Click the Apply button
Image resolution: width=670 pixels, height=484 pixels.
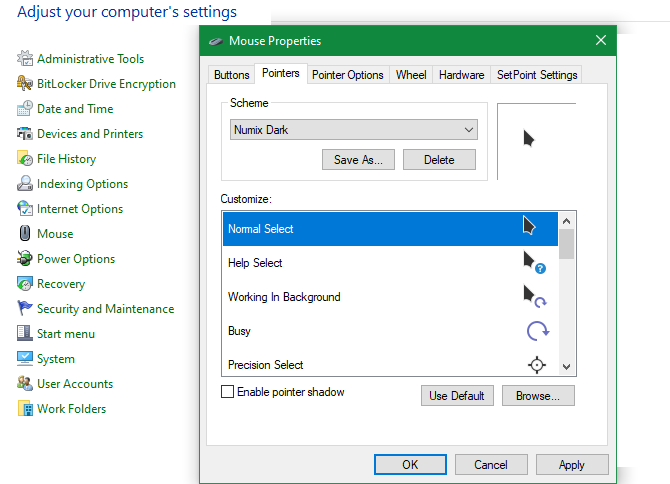click(x=572, y=464)
